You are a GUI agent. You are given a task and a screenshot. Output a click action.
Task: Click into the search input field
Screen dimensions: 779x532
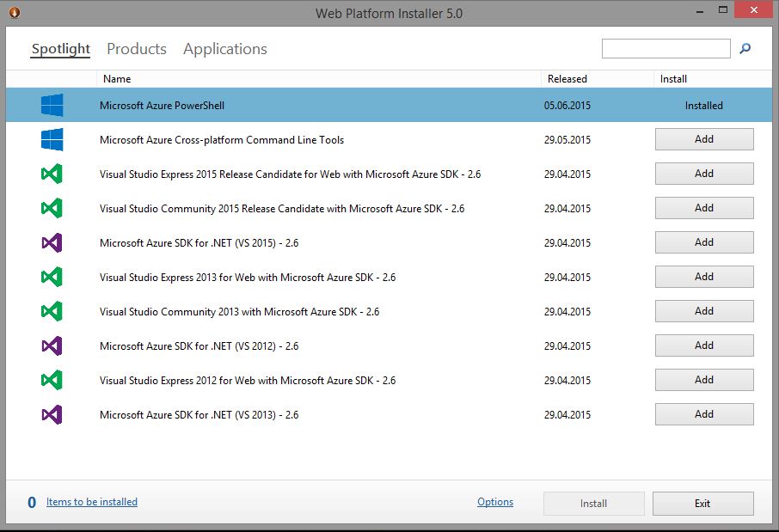(666, 49)
